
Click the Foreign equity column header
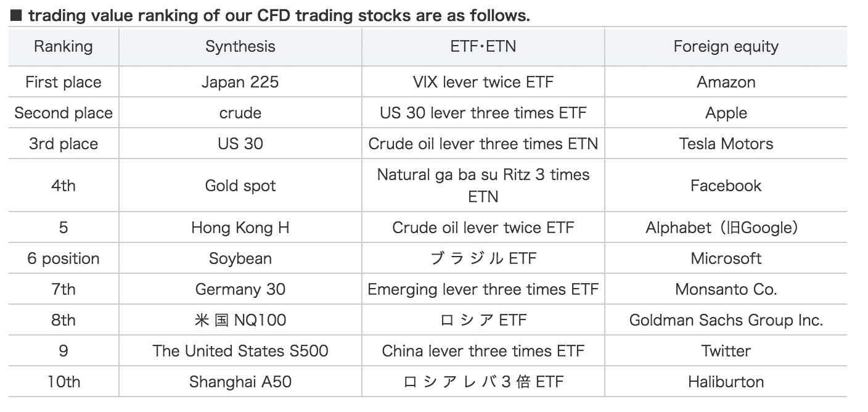[726, 46]
